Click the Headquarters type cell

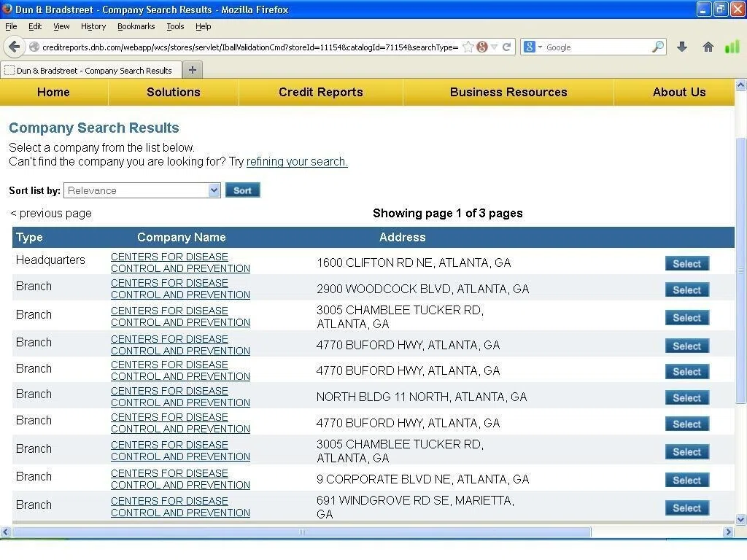50,260
